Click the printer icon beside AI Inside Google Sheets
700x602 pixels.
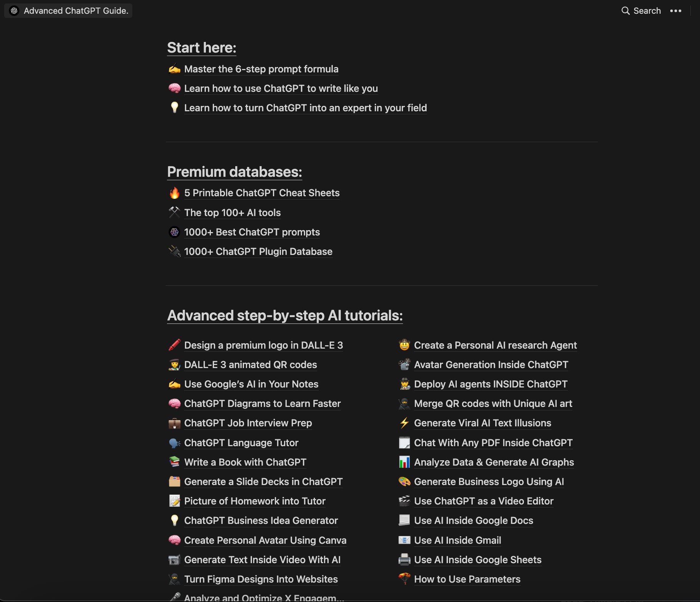coord(405,560)
